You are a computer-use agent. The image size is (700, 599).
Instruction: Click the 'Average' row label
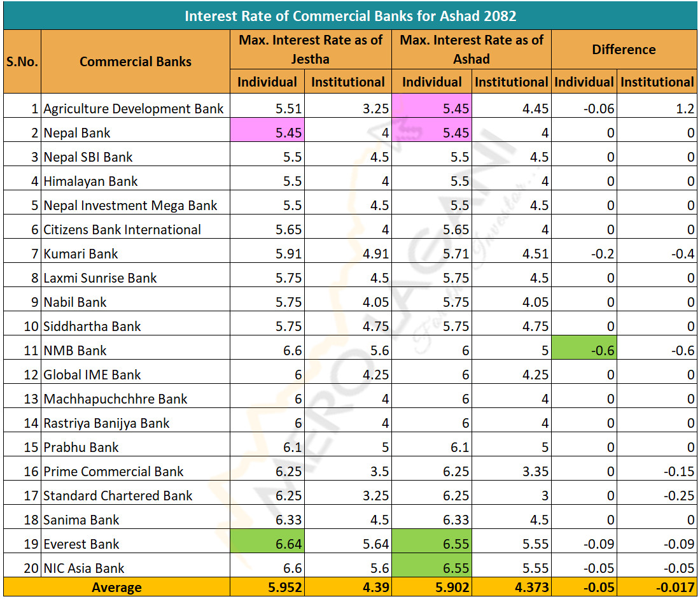coord(116,587)
